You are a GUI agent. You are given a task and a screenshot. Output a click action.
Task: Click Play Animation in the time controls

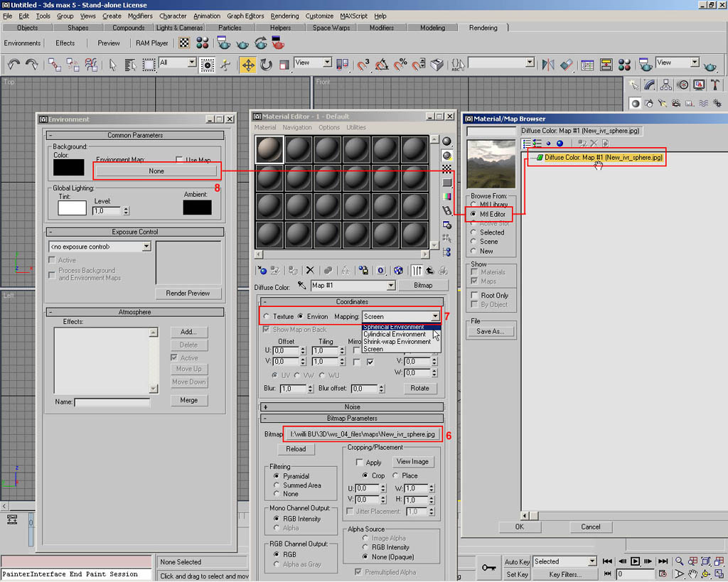click(635, 561)
